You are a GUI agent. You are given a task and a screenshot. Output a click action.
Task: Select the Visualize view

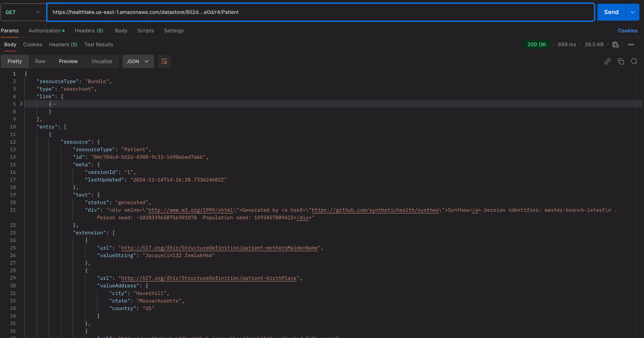click(x=101, y=61)
